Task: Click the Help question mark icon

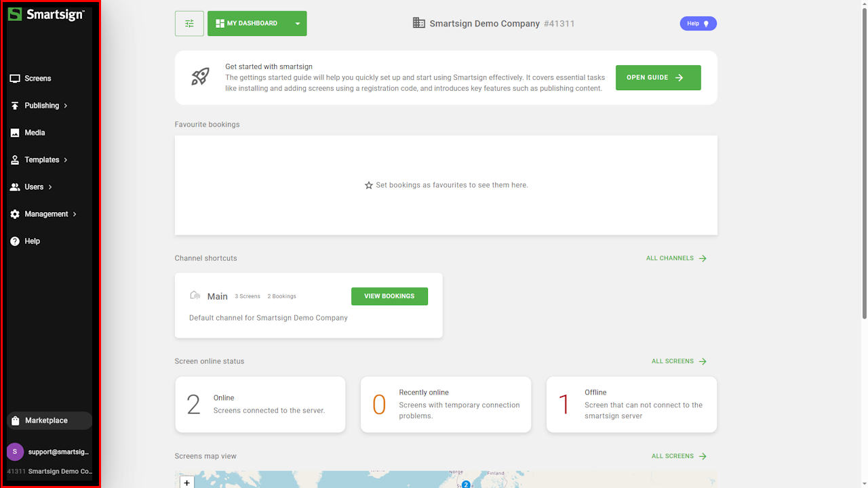Action: click(15, 241)
